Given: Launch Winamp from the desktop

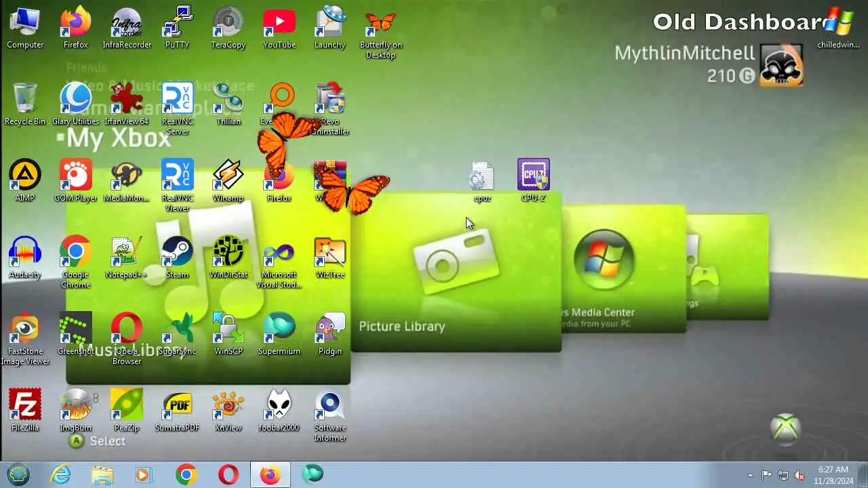Looking at the screenshot, I should [228, 182].
